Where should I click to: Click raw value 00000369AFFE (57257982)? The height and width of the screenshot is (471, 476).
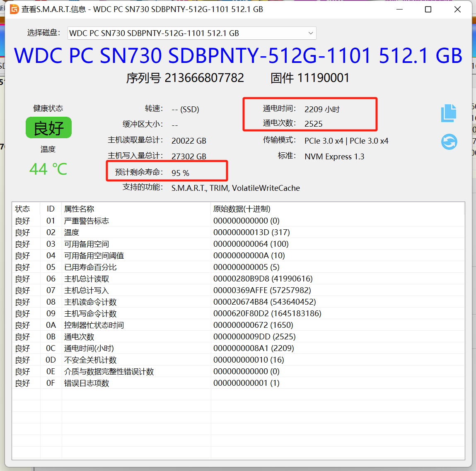point(262,290)
